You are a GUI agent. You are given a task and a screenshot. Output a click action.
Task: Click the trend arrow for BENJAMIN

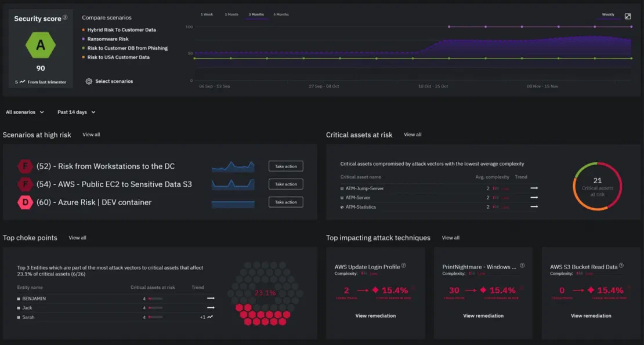pyautogui.click(x=211, y=298)
